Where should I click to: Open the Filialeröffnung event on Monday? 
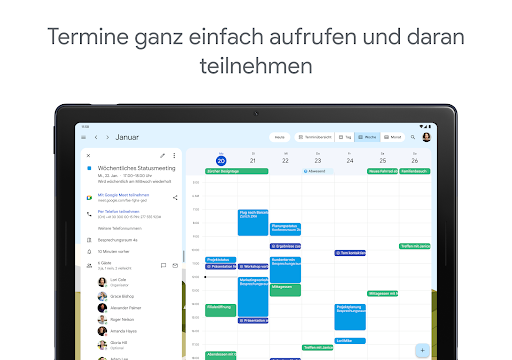(x=221, y=310)
